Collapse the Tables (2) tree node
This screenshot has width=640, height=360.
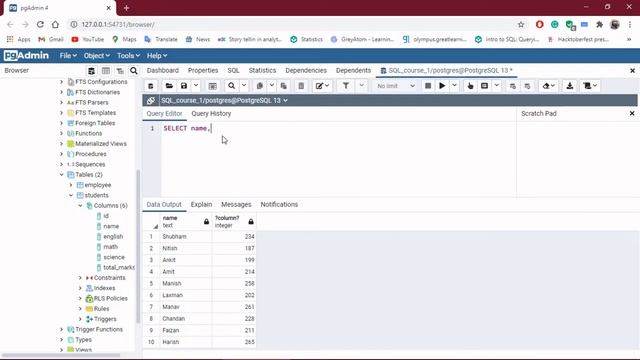[x=61, y=175]
